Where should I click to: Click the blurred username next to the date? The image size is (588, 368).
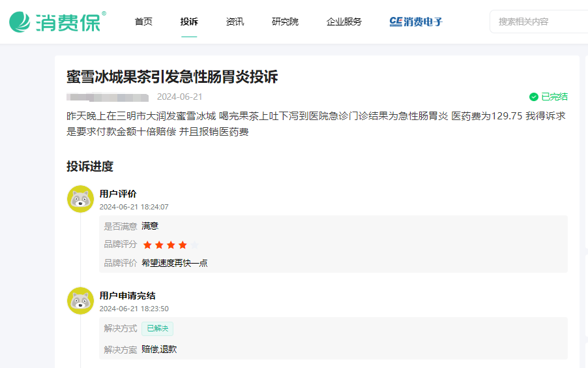pyautogui.click(x=108, y=97)
